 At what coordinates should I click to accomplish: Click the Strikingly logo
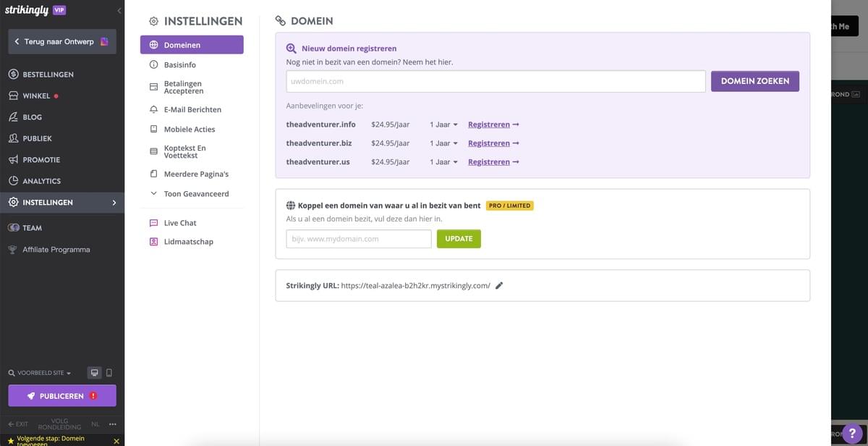(x=26, y=11)
